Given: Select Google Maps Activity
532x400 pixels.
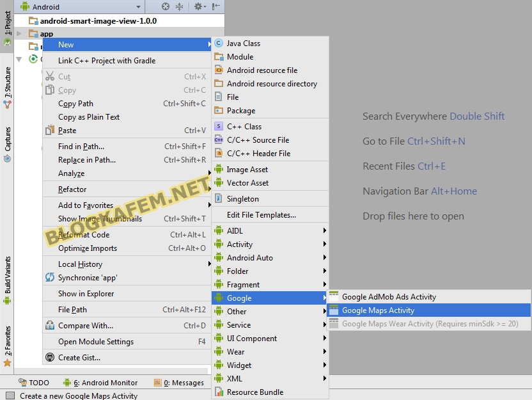Looking at the screenshot, I should (429, 310).
